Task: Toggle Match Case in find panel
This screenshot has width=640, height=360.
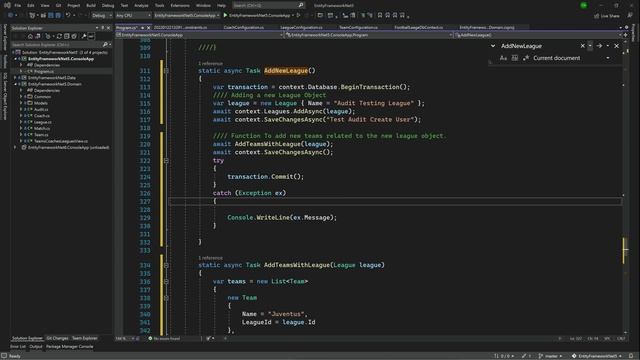Action: tap(503, 58)
